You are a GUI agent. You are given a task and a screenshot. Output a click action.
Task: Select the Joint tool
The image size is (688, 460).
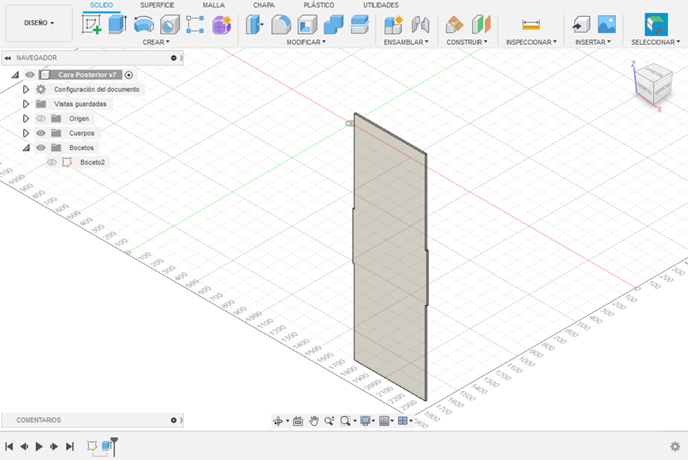420,24
